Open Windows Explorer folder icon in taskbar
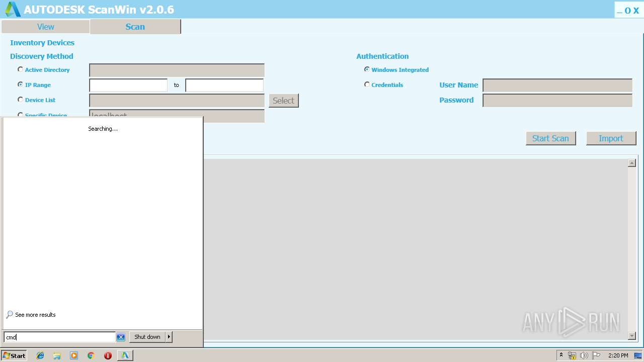 [x=57, y=355]
